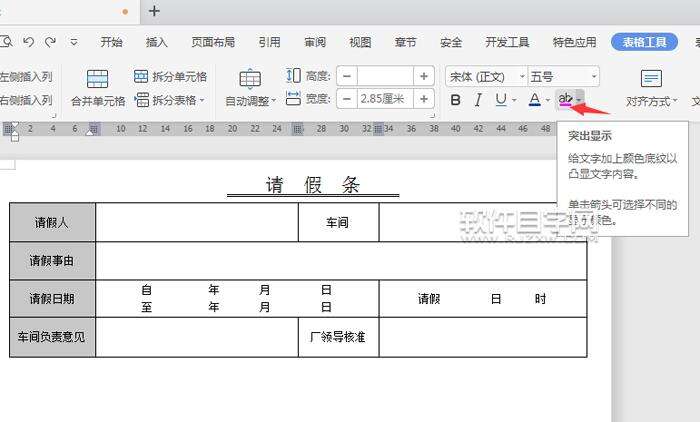The height and width of the screenshot is (422, 700).
Task: Click the 对齐方式 alignment icon
Action: click(x=651, y=79)
